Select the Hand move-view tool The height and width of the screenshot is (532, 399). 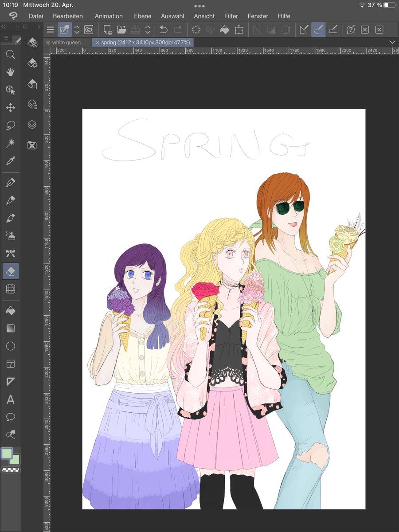point(11,72)
